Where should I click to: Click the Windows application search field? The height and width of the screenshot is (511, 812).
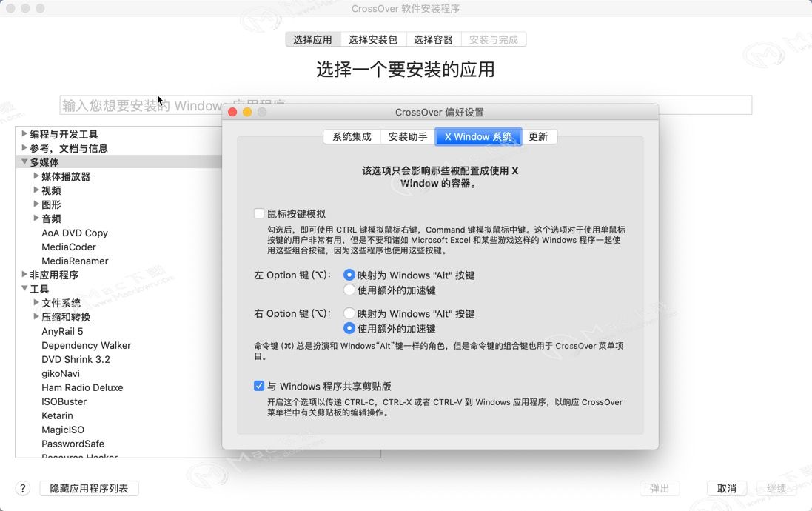click(406, 105)
